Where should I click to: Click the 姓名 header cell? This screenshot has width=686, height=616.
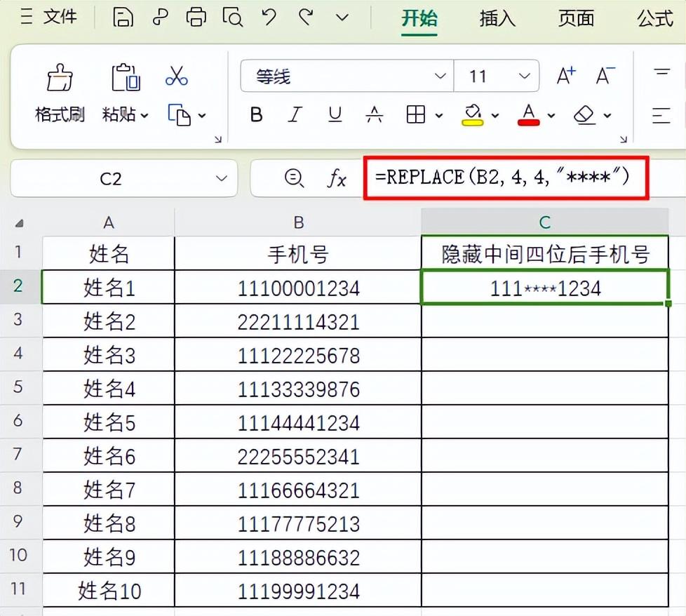[x=109, y=253]
